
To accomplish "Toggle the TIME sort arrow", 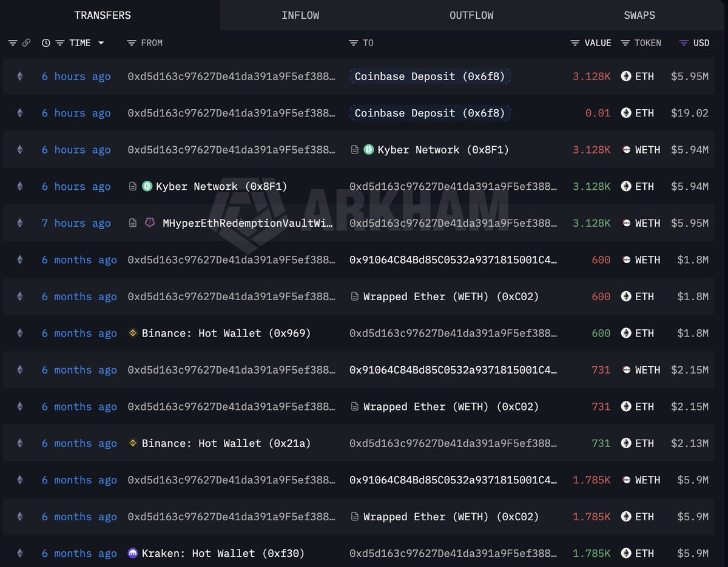I will click(x=101, y=43).
